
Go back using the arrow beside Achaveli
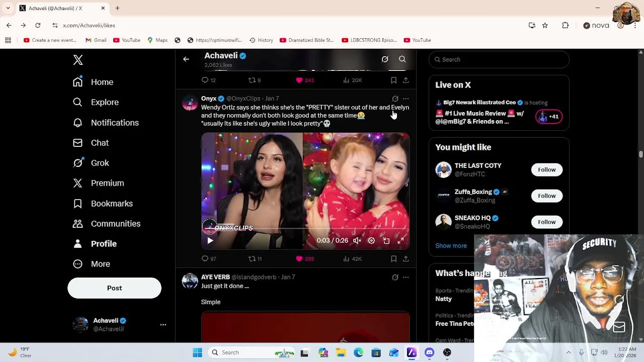pos(186,59)
